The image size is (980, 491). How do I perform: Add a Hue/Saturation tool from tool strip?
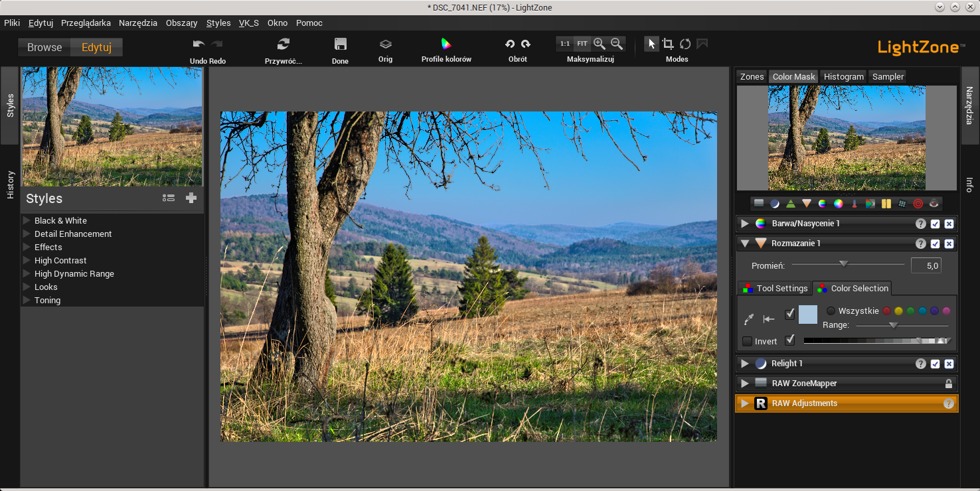823,204
